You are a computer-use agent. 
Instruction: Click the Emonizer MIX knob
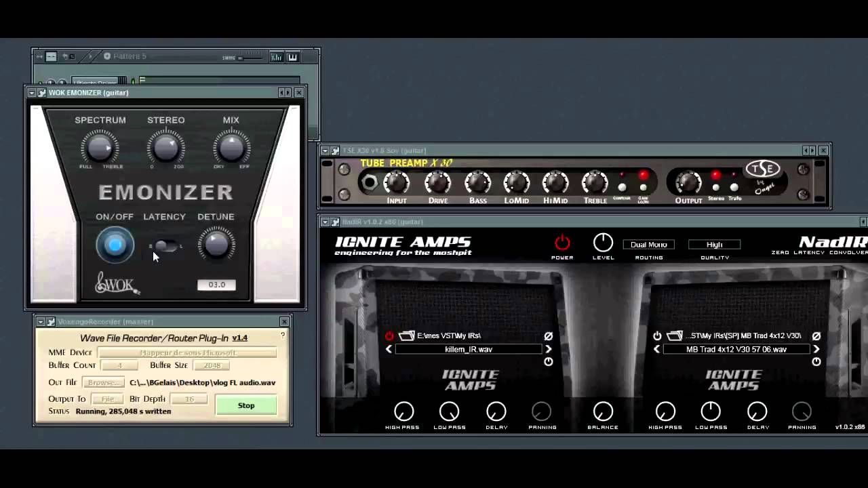click(x=231, y=147)
